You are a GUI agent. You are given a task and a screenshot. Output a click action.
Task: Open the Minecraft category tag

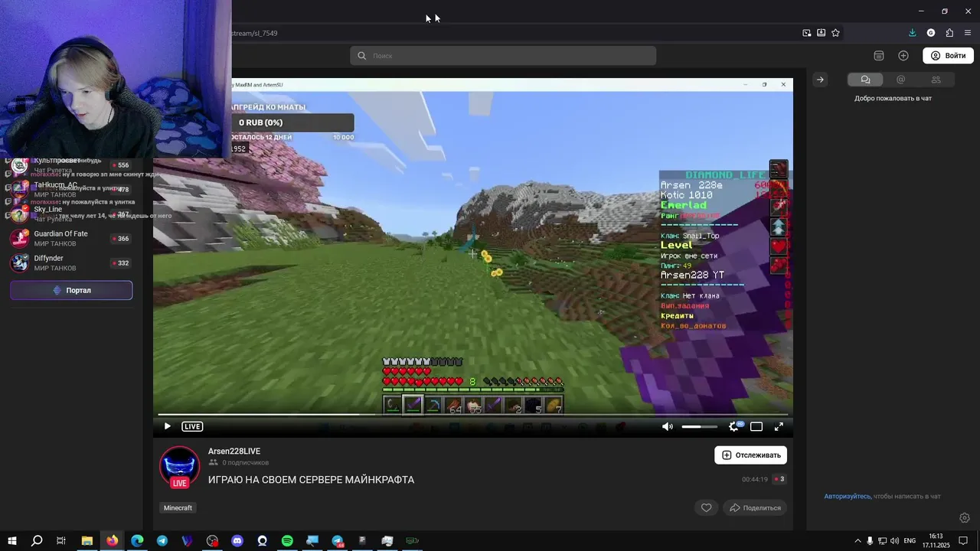(178, 507)
